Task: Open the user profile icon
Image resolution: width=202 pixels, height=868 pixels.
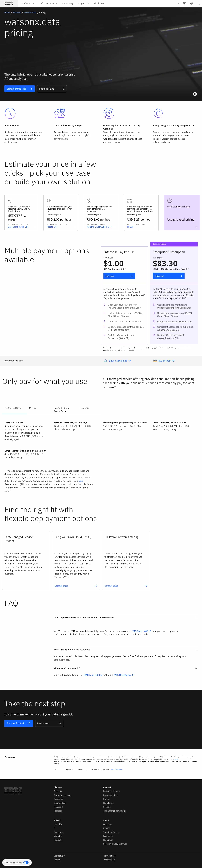Action: (x=198, y=3)
